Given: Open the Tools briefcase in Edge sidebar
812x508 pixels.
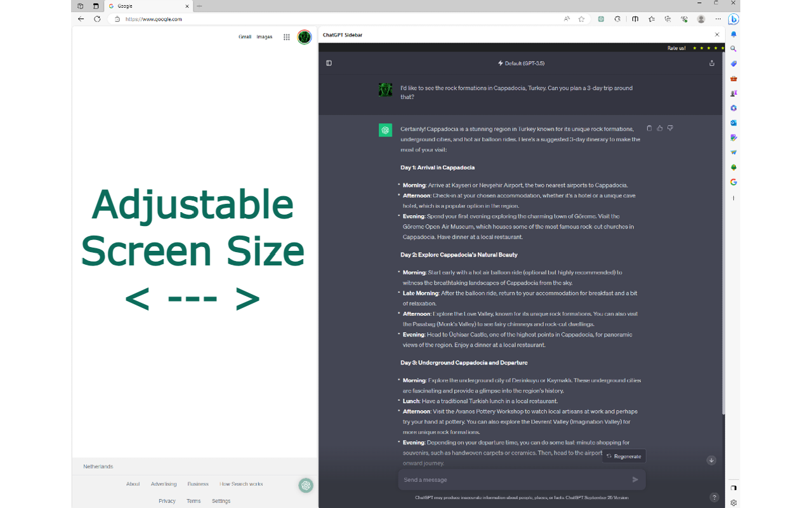Looking at the screenshot, I should point(733,79).
